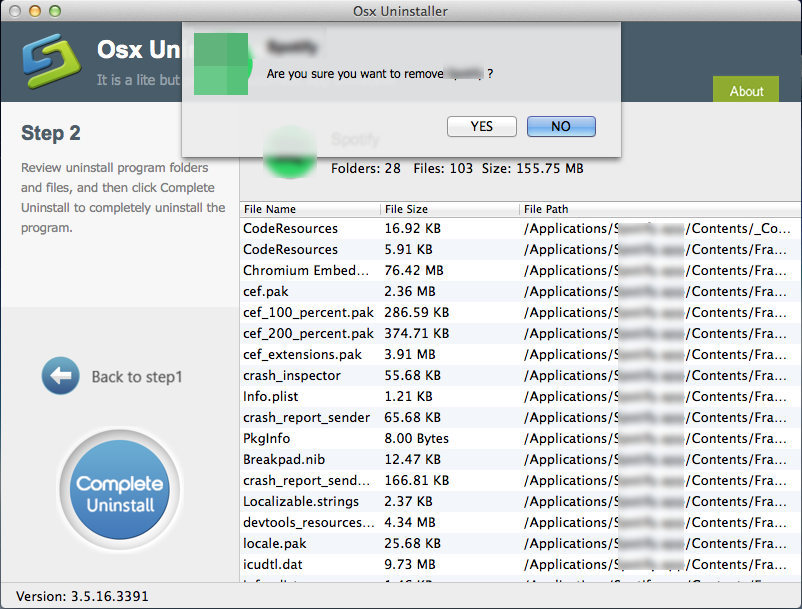Sort list by File Size column header
Image resolution: width=802 pixels, height=609 pixels.
tap(448, 209)
